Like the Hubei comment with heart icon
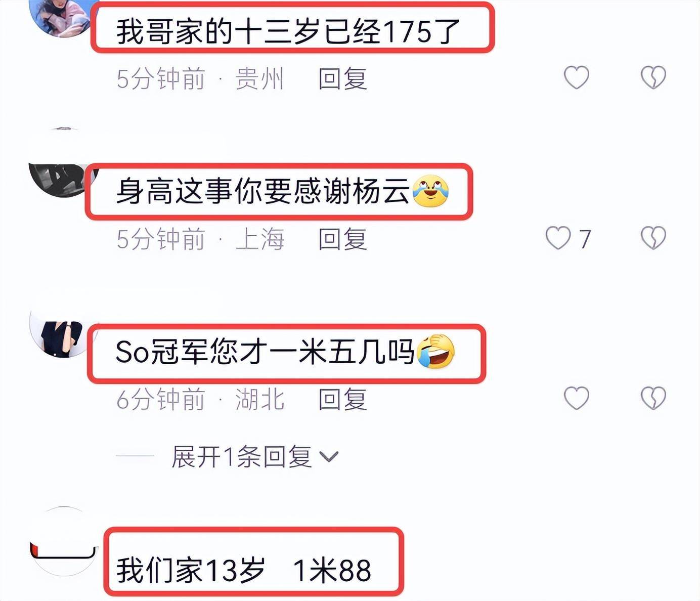Image resolution: width=700 pixels, height=601 pixels. (577, 398)
